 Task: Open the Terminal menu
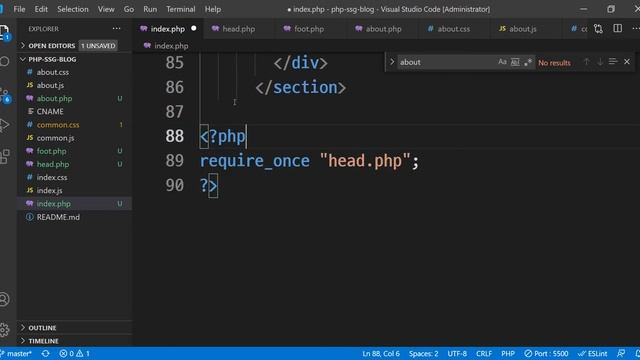tap(180, 9)
